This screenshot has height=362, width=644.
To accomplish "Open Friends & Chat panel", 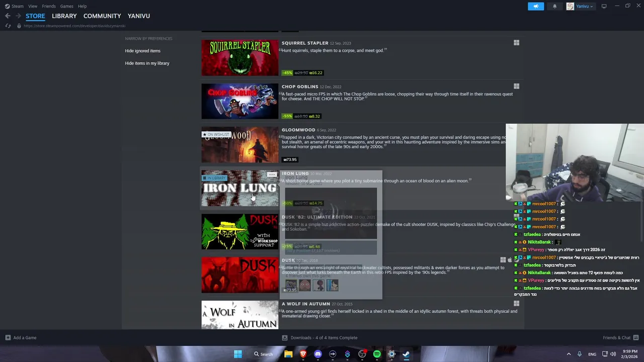I will coord(621,338).
